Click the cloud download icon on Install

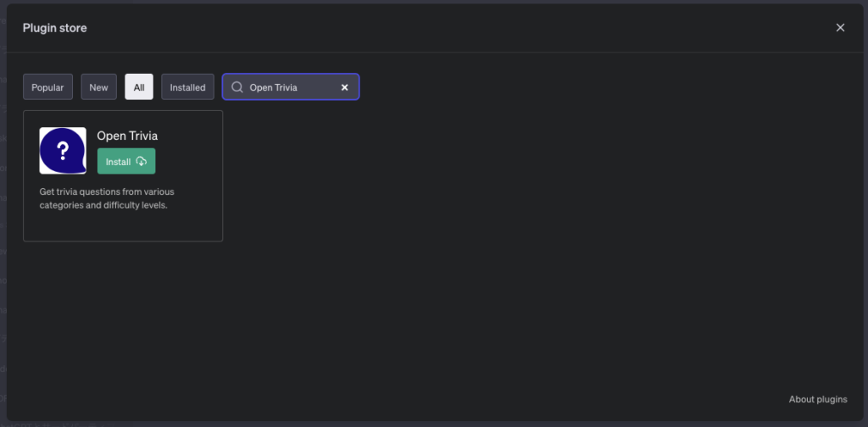coord(142,162)
